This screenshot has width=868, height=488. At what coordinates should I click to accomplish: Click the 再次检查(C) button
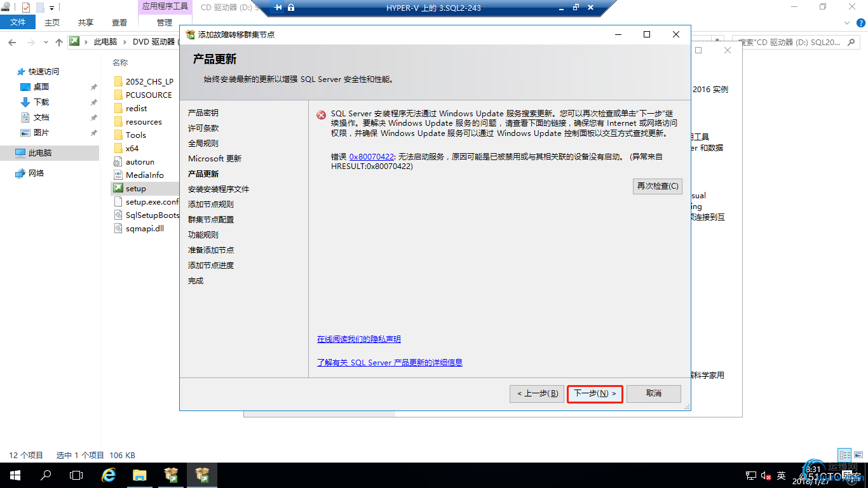[658, 186]
